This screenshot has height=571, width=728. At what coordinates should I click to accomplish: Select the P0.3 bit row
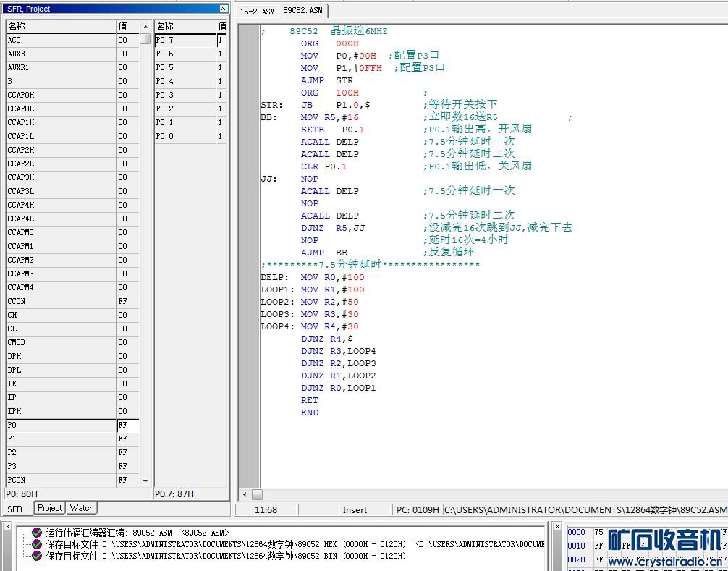190,96
